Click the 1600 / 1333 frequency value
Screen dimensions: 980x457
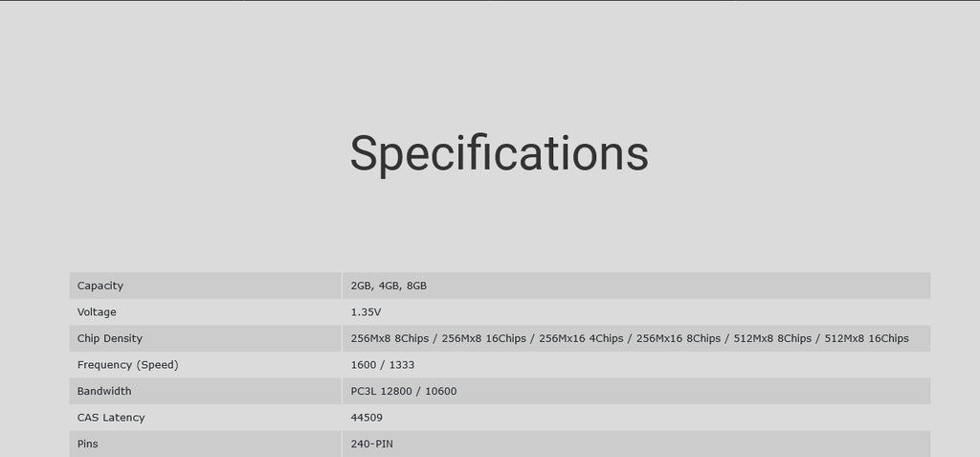(383, 364)
